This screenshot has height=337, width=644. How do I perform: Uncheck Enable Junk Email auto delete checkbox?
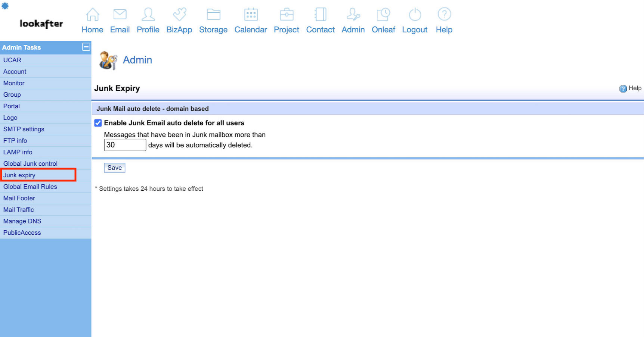click(x=98, y=123)
